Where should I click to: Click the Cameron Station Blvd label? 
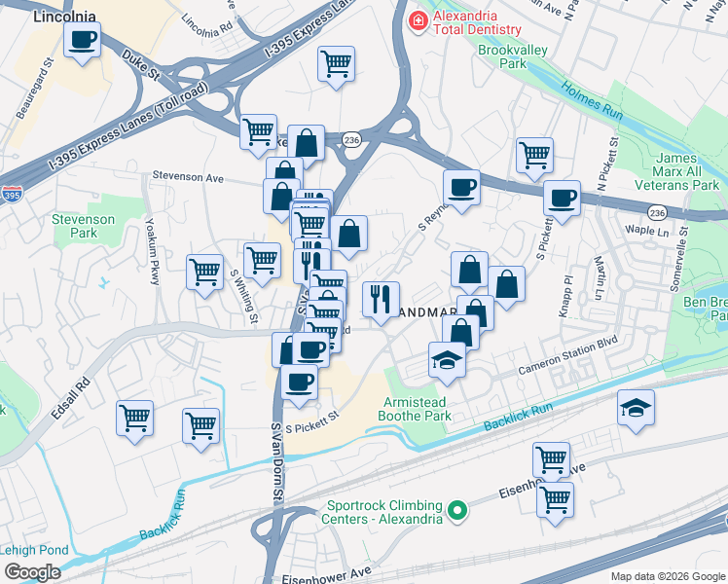click(x=567, y=355)
